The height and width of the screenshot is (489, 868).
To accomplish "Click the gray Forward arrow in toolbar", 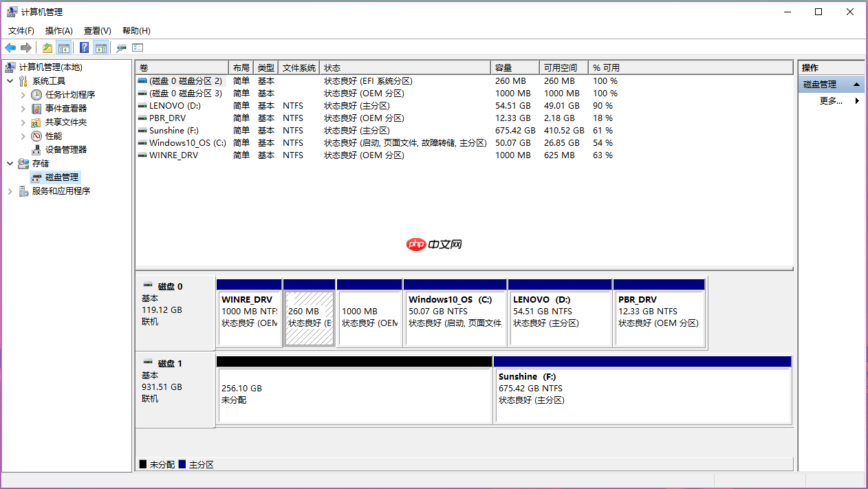I will coord(26,47).
